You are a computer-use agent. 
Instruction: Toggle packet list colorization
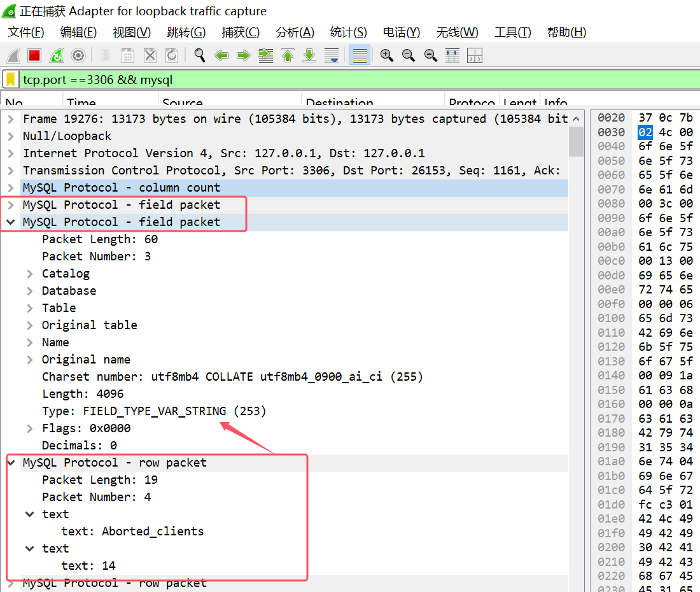pos(360,56)
